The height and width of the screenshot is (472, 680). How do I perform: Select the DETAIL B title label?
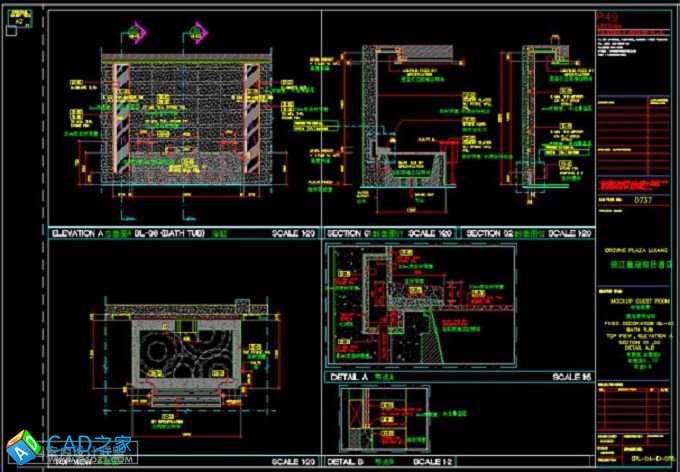point(347,463)
